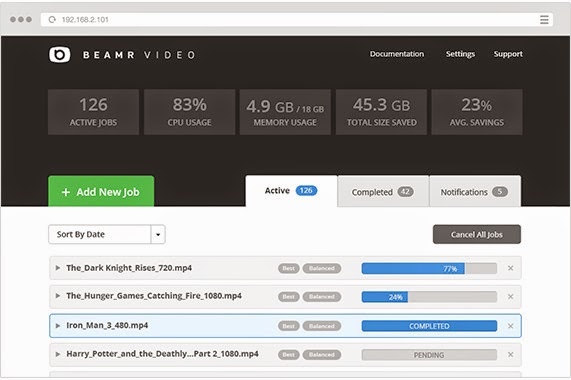Viewport: 571px width, 380px height.
Task: Click the 42 badge on Completed tab
Action: pos(405,191)
